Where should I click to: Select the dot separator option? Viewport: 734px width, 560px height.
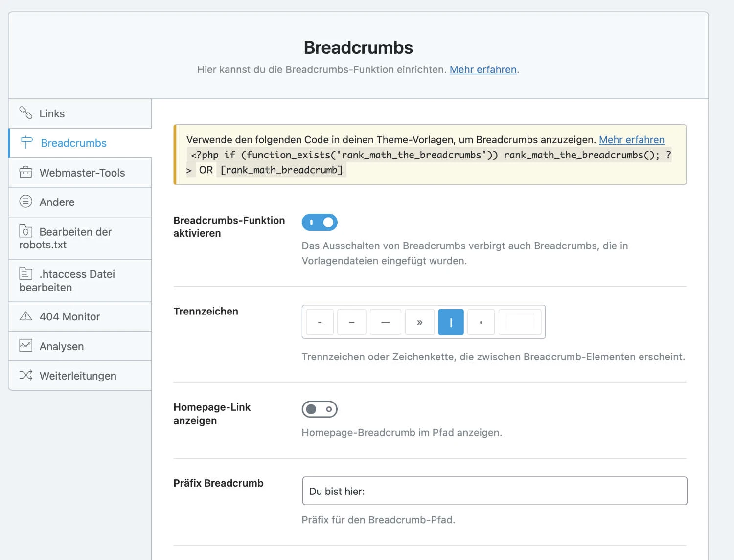point(481,322)
